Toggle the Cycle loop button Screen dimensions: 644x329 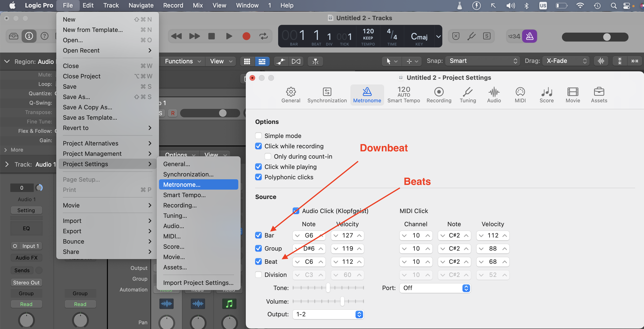click(264, 36)
